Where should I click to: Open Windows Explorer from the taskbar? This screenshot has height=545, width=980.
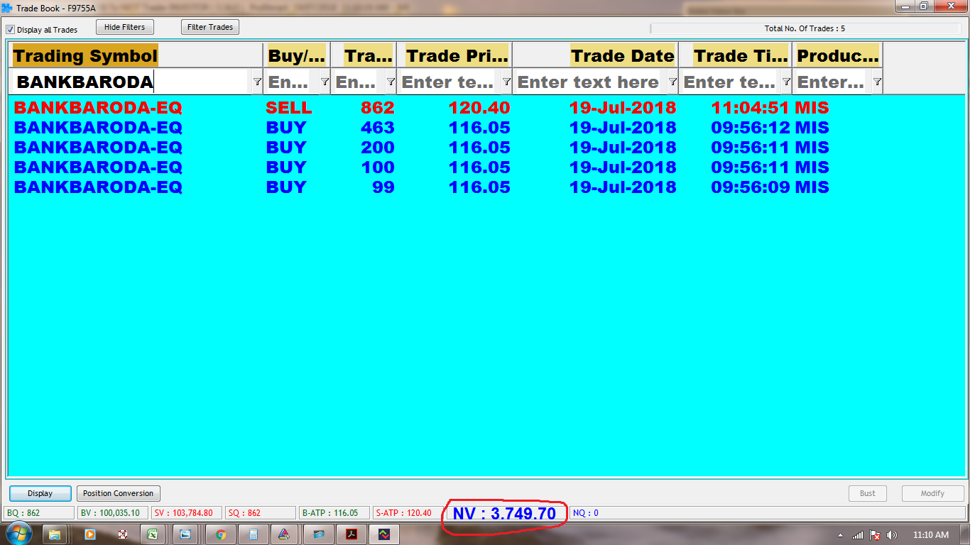tap(55, 534)
